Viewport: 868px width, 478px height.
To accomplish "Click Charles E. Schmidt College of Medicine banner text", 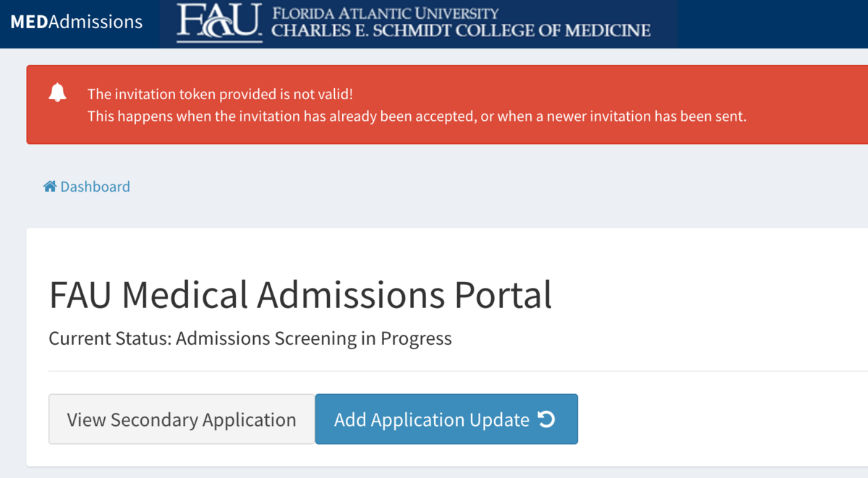I will (461, 30).
